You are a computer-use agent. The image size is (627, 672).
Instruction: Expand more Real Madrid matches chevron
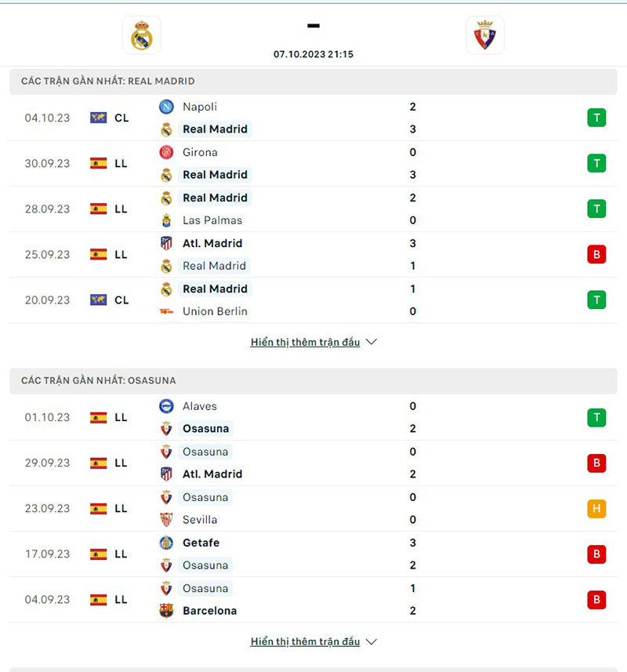(x=371, y=342)
